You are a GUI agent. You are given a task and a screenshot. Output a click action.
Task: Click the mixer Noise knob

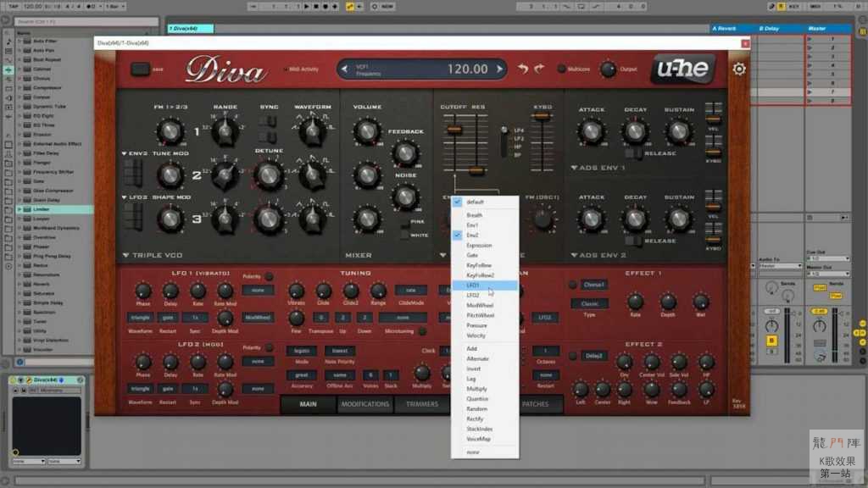click(x=405, y=197)
